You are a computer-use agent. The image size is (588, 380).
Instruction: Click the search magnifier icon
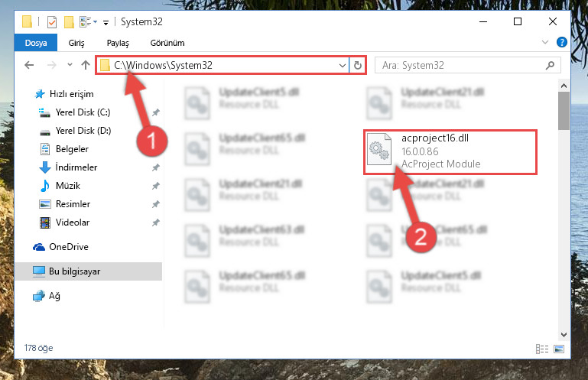pyautogui.click(x=550, y=65)
